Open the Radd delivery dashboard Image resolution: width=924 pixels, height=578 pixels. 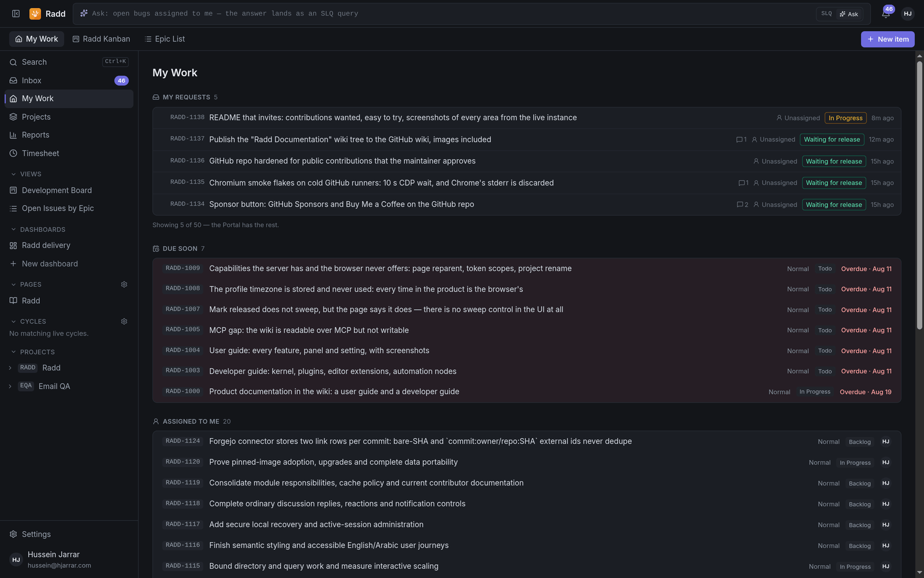point(69,245)
